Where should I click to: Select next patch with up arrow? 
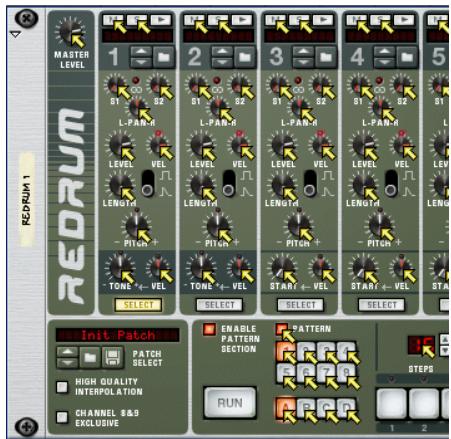tap(67, 352)
